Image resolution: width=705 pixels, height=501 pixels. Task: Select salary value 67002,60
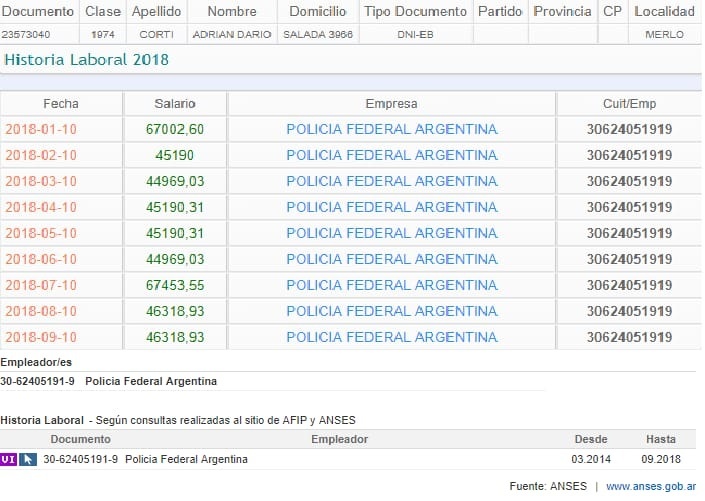175,130
